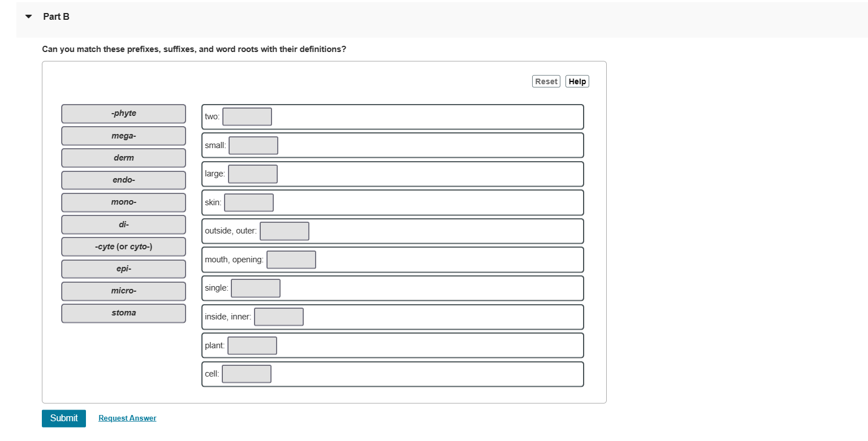868x441 pixels.
Task: Click the Request Answer link
Action: coord(127,418)
